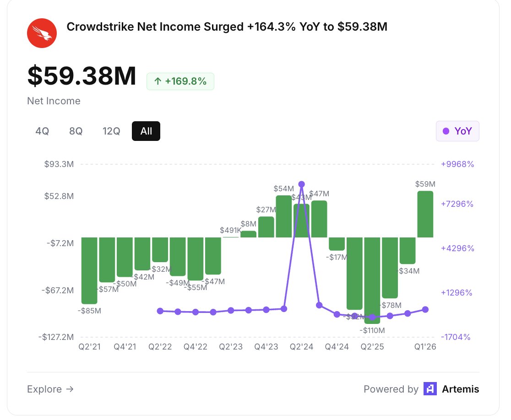Click the +4296% right axis label
The height and width of the screenshot is (420, 511).
[x=457, y=248]
